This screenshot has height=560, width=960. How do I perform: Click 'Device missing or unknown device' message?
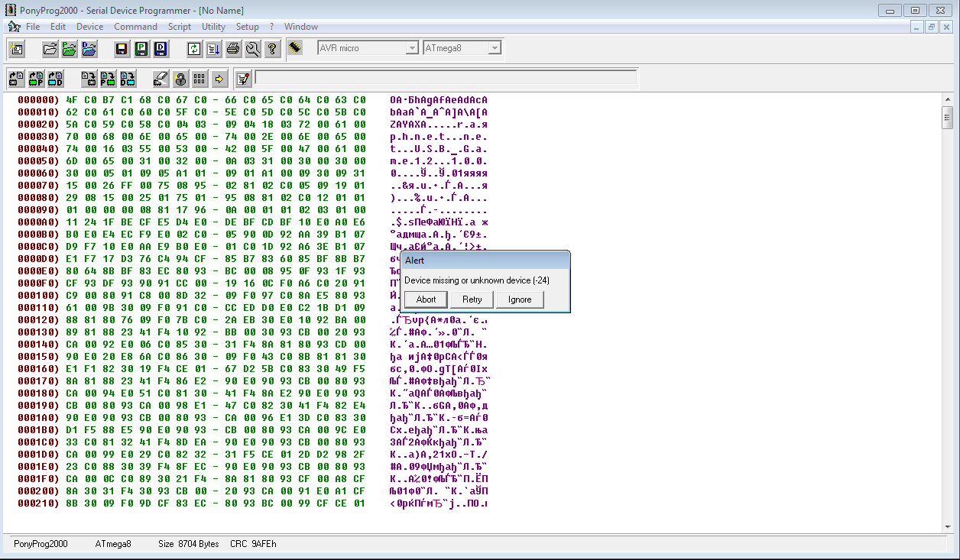(x=477, y=280)
